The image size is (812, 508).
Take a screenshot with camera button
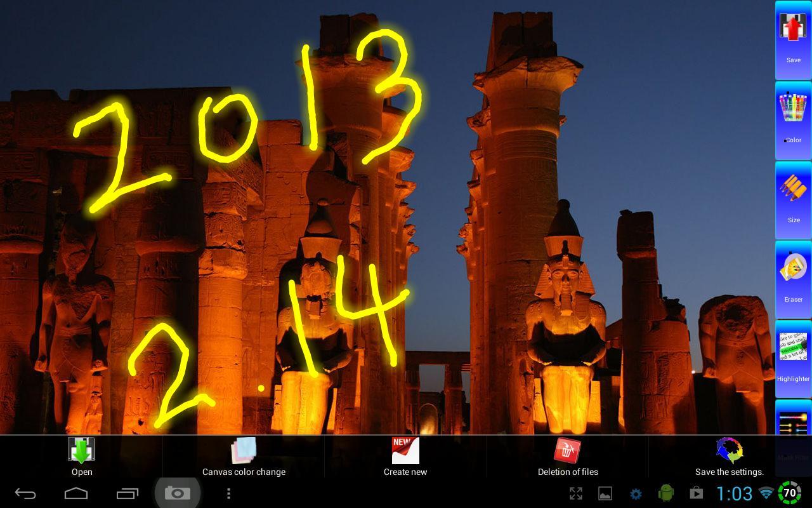pyautogui.click(x=178, y=493)
